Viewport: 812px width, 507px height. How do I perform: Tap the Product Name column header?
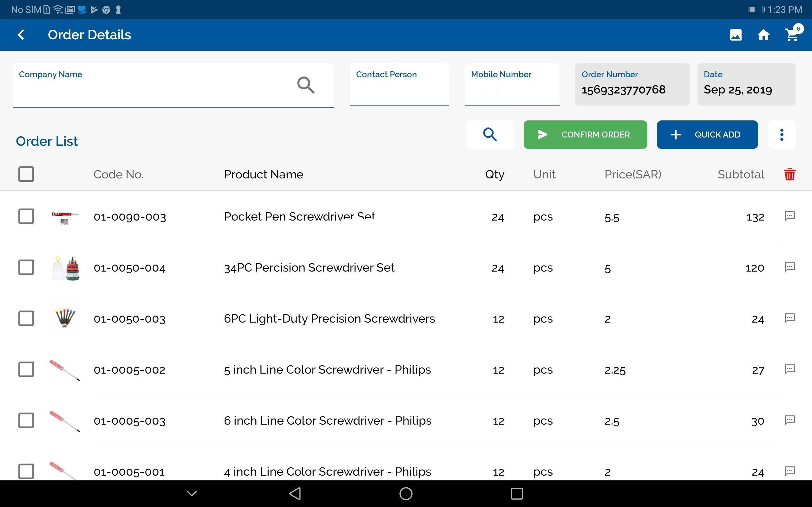(263, 174)
